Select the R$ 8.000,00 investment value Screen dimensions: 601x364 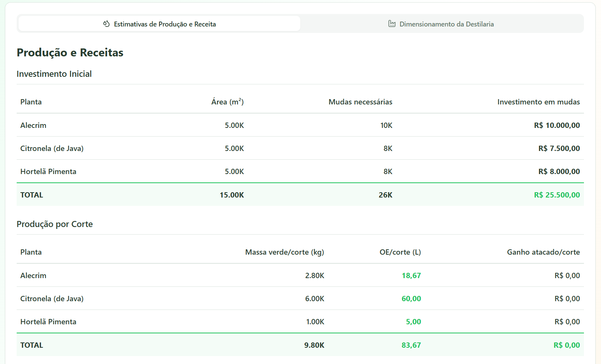tap(559, 171)
